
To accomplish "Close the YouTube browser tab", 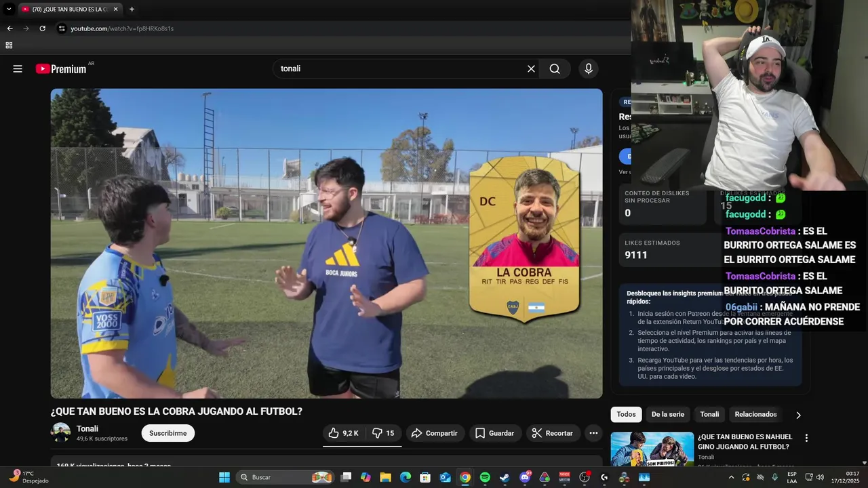I will point(115,9).
